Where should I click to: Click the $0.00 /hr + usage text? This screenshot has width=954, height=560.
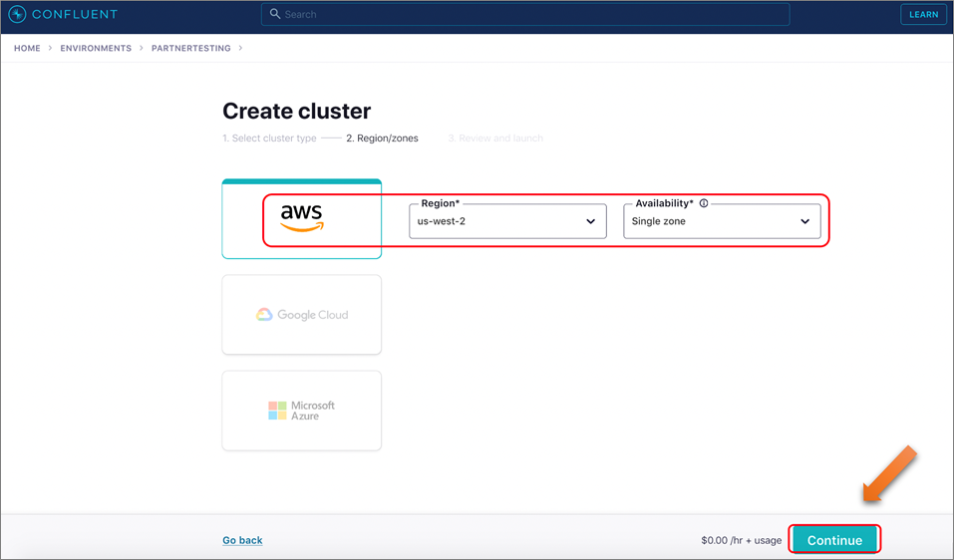coord(741,540)
